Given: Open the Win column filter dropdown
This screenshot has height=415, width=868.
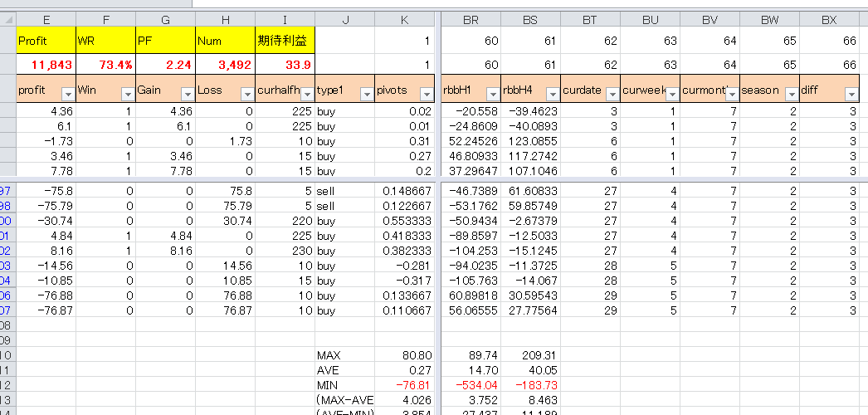Looking at the screenshot, I should 127,95.
